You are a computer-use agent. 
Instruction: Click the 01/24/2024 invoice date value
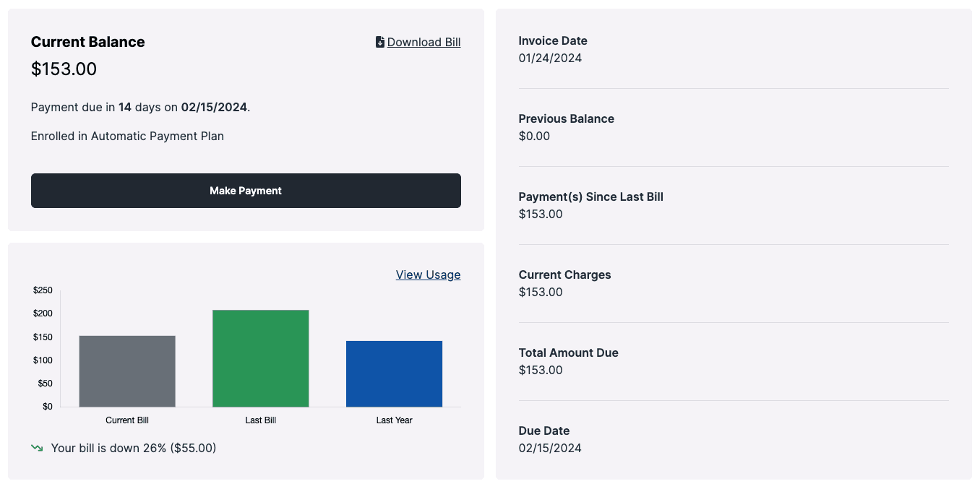pyautogui.click(x=550, y=58)
